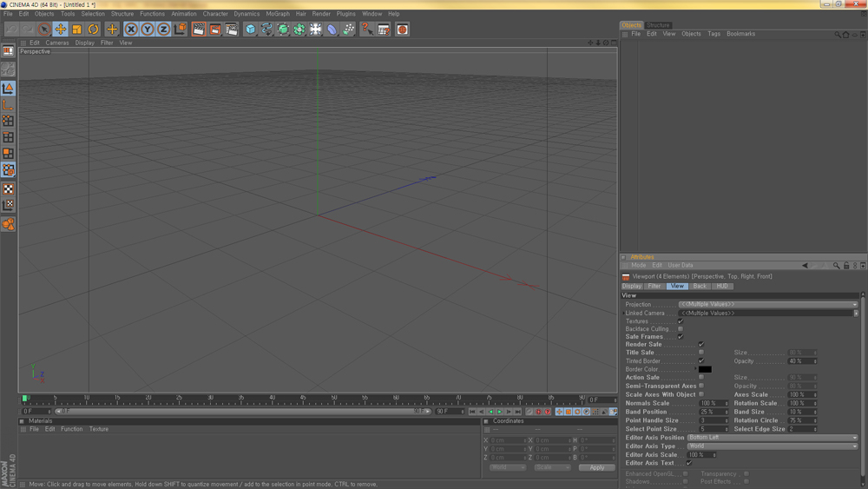The height and width of the screenshot is (489, 868).
Task: Click the Live Selection tool icon
Action: pyautogui.click(x=44, y=30)
